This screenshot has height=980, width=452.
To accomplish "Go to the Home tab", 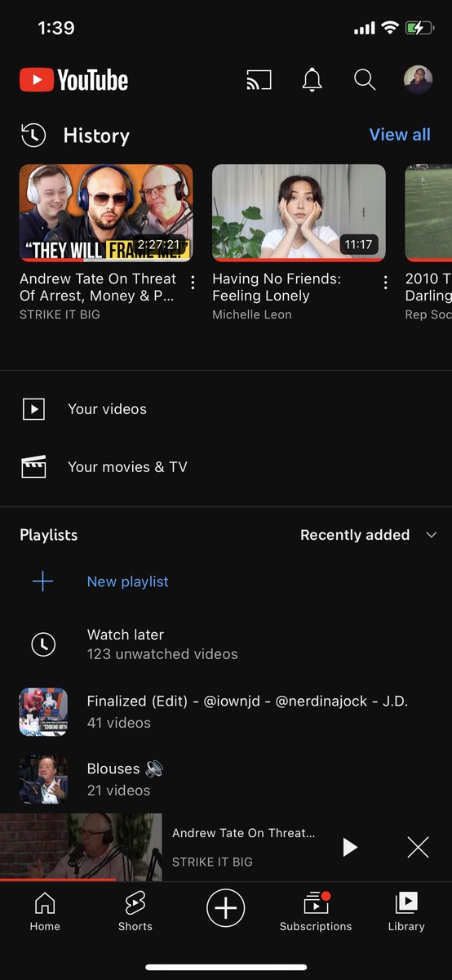I will point(45,911).
